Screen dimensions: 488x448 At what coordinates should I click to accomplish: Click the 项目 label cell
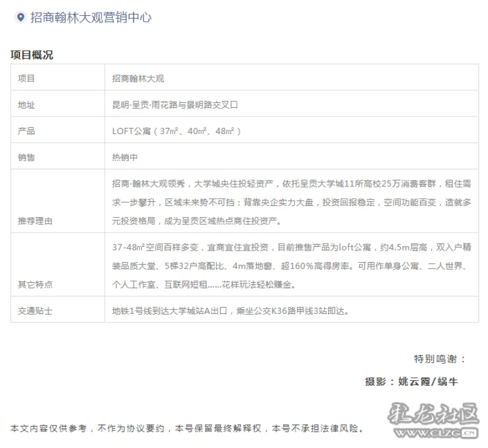tap(57, 77)
